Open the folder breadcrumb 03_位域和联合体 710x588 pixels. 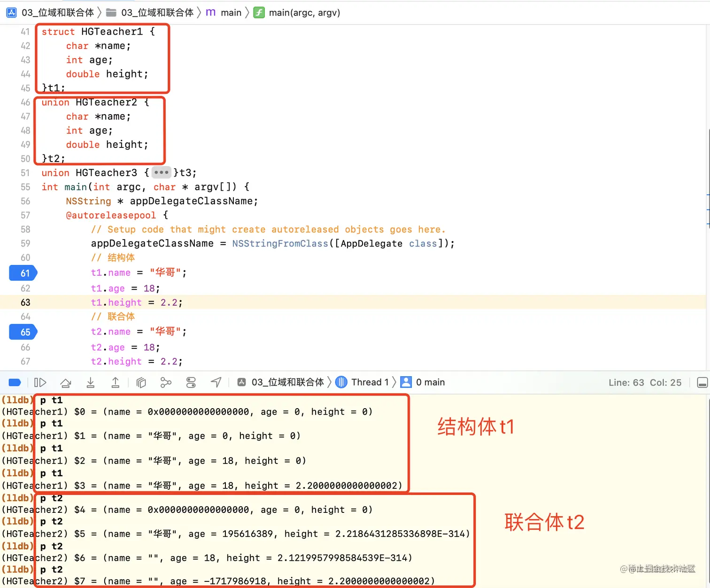(x=157, y=13)
